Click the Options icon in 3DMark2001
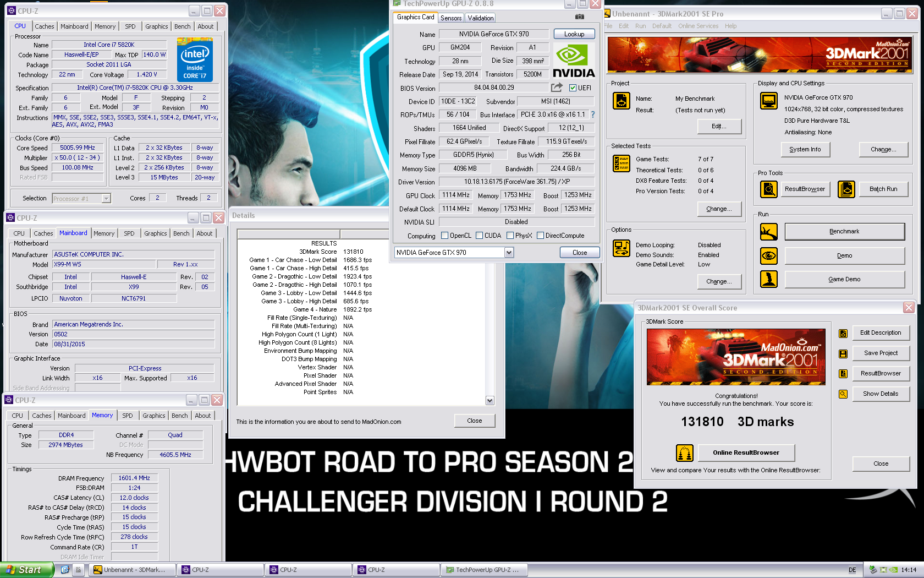This screenshot has width=924, height=578. (x=621, y=248)
